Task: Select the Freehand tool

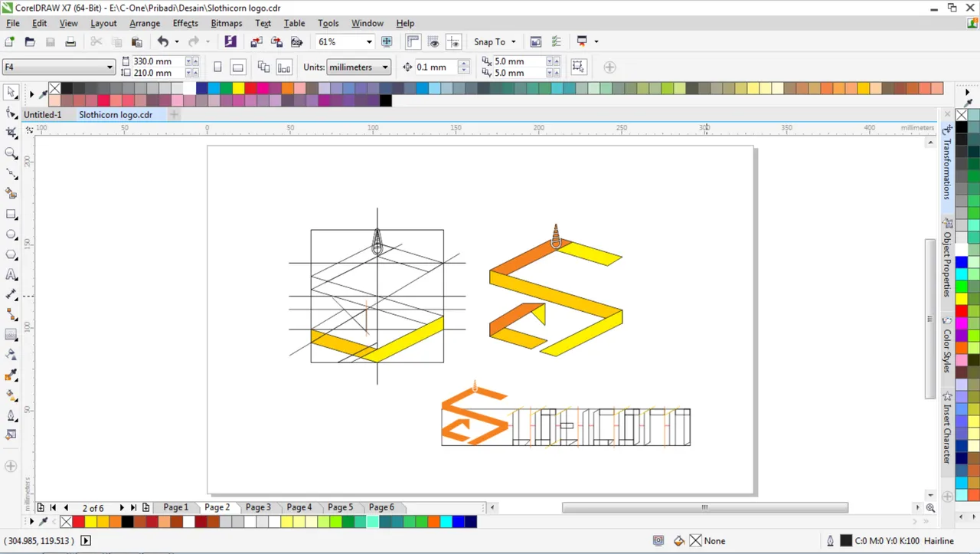Action: [x=11, y=173]
